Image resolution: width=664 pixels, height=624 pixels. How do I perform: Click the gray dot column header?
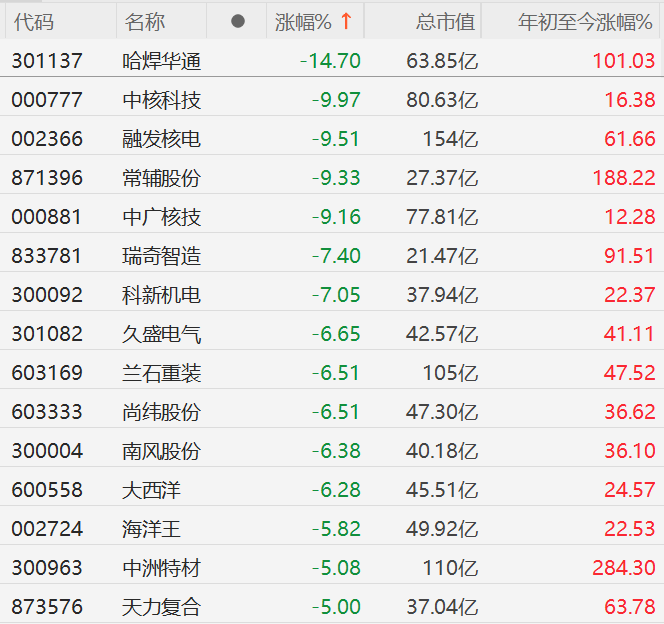click(x=238, y=21)
